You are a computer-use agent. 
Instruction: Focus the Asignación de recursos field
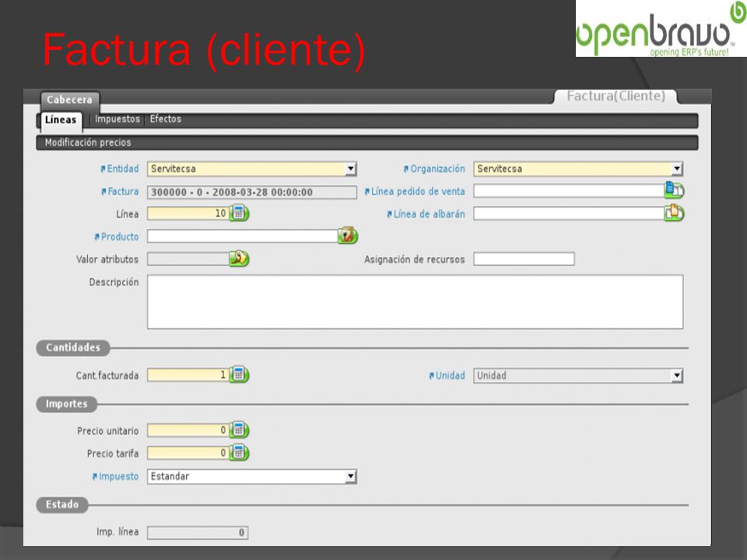(524, 259)
